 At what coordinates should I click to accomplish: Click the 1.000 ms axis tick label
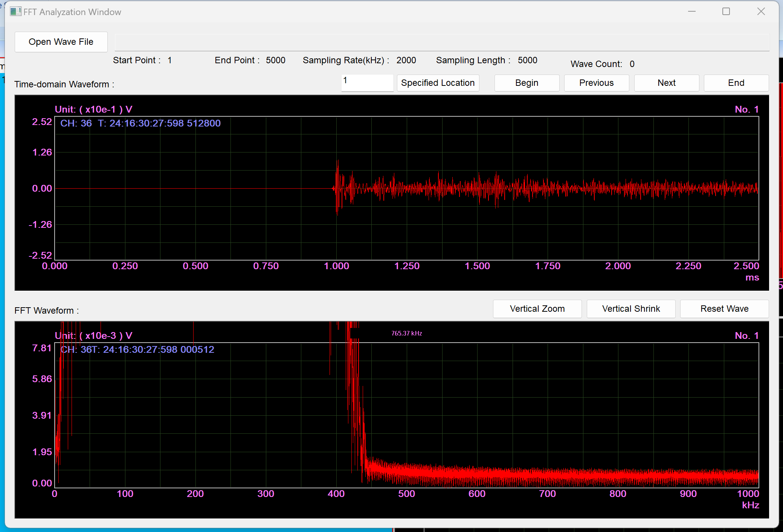coord(337,266)
